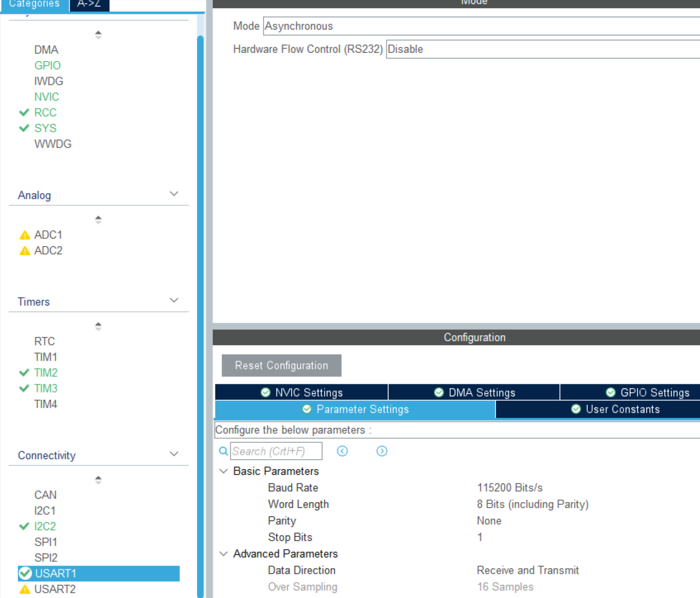
Task: Click sort arrows above DMA list
Action: (x=98, y=35)
